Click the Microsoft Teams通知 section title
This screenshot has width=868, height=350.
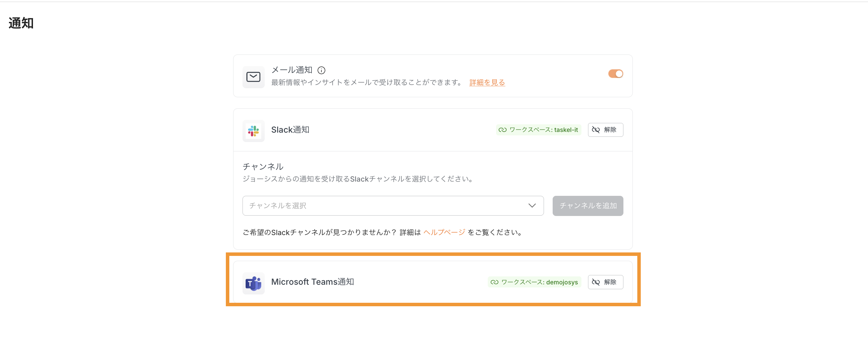tap(312, 282)
